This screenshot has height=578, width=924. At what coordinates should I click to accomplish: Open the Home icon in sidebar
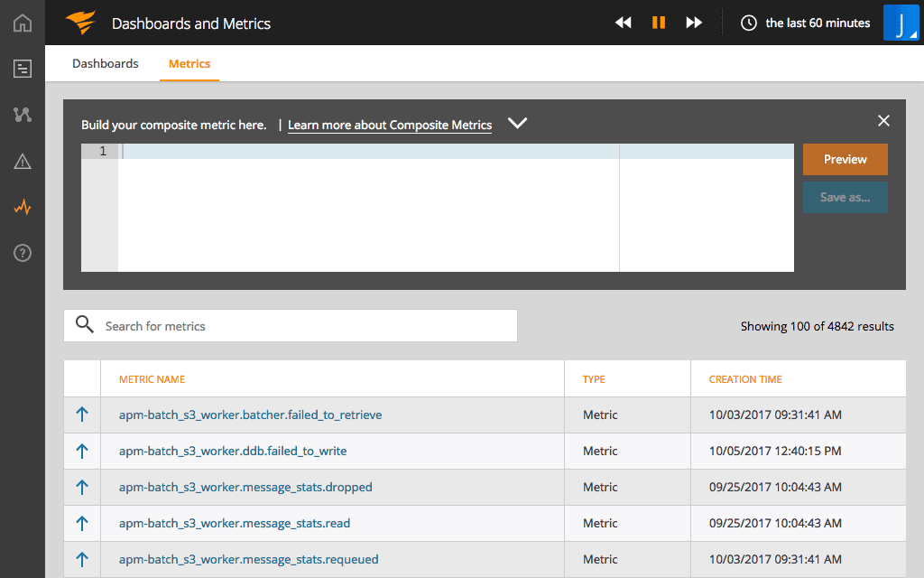pos(23,23)
